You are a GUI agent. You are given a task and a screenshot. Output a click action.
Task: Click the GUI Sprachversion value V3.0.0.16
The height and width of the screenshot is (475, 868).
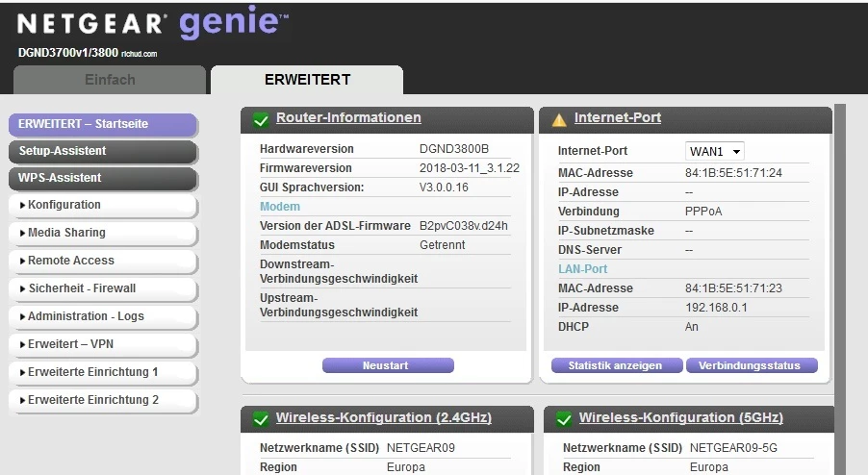tap(444, 187)
